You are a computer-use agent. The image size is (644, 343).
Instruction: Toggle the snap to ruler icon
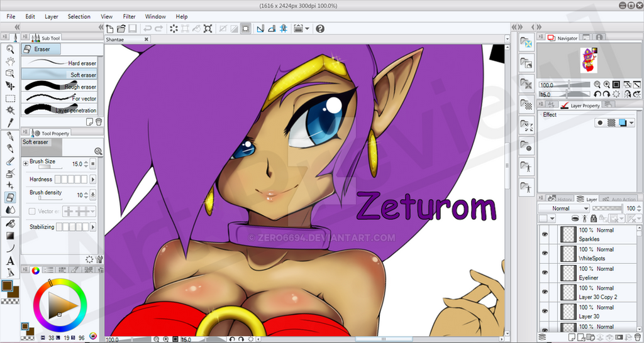pyautogui.click(x=260, y=29)
